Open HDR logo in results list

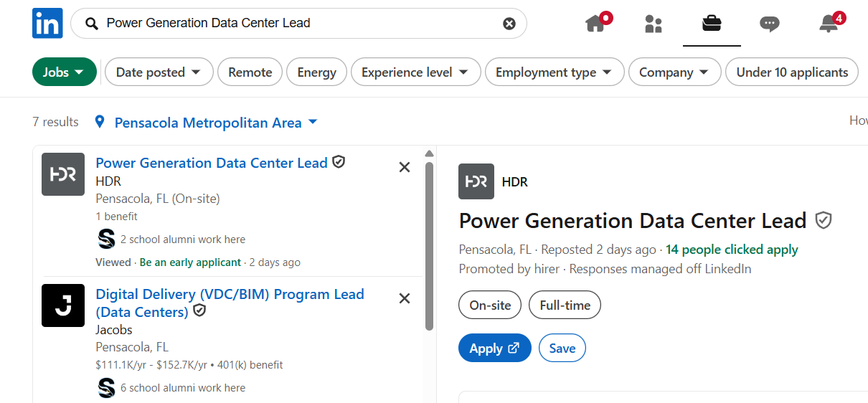tap(63, 174)
